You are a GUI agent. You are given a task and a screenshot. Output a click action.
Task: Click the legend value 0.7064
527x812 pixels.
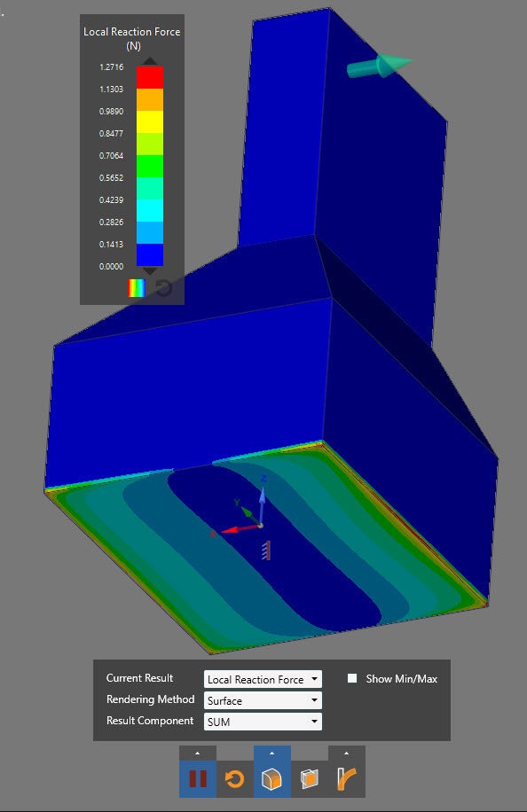click(112, 155)
